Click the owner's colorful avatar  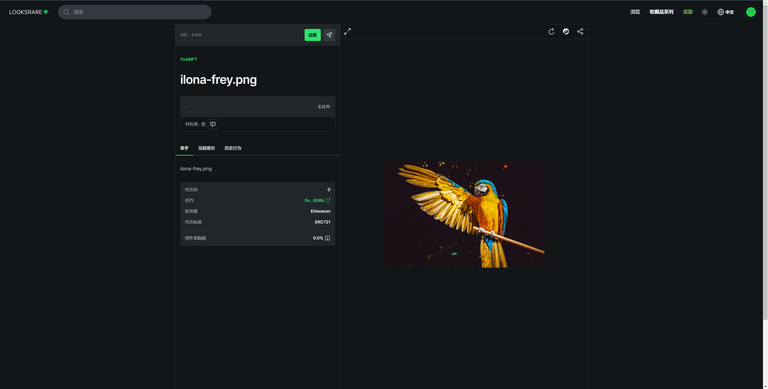203,124
